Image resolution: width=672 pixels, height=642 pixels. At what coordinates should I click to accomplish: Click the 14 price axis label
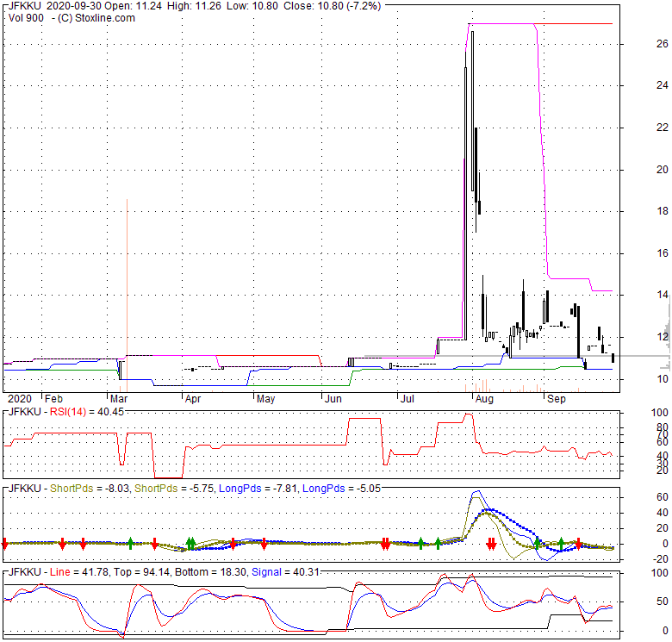tap(663, 295)
